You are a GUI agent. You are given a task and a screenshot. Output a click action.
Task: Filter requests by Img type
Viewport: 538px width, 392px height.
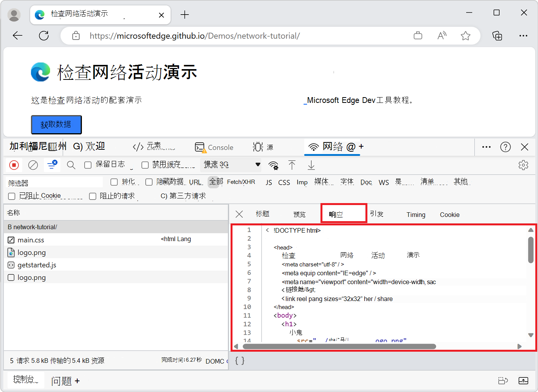click(x=302, y=182)
